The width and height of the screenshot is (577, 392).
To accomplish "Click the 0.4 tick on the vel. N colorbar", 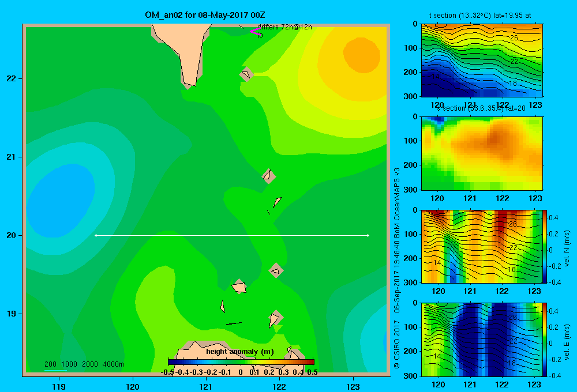I will (x=553, y=218).
